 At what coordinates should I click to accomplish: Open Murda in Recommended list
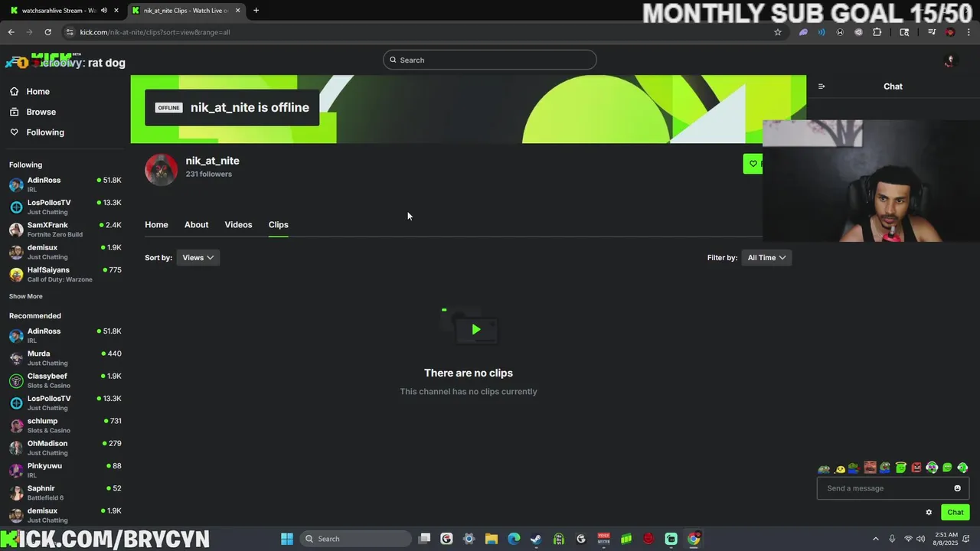65,357
